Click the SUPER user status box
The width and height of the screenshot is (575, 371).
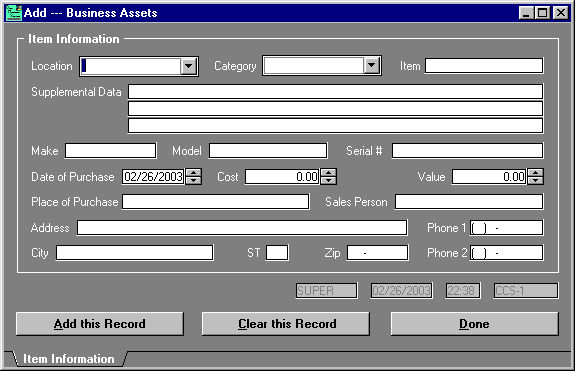[326, 291]
